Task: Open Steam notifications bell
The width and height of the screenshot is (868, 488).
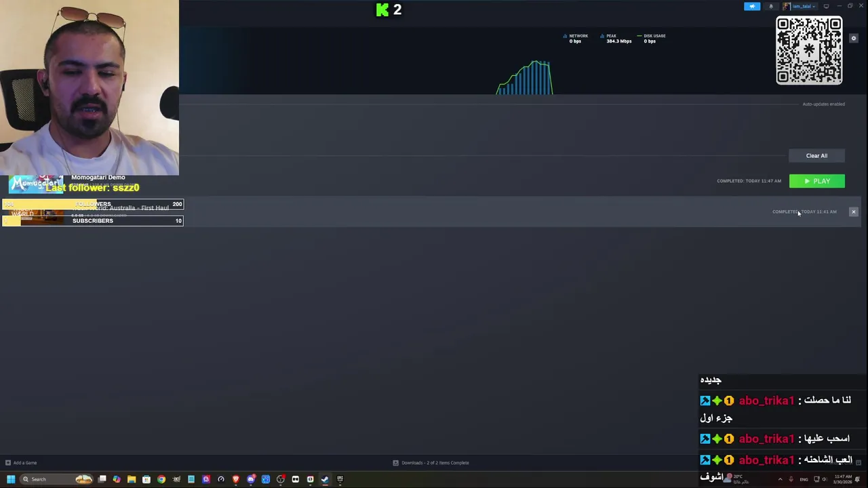Action: (x=771, y=6)
